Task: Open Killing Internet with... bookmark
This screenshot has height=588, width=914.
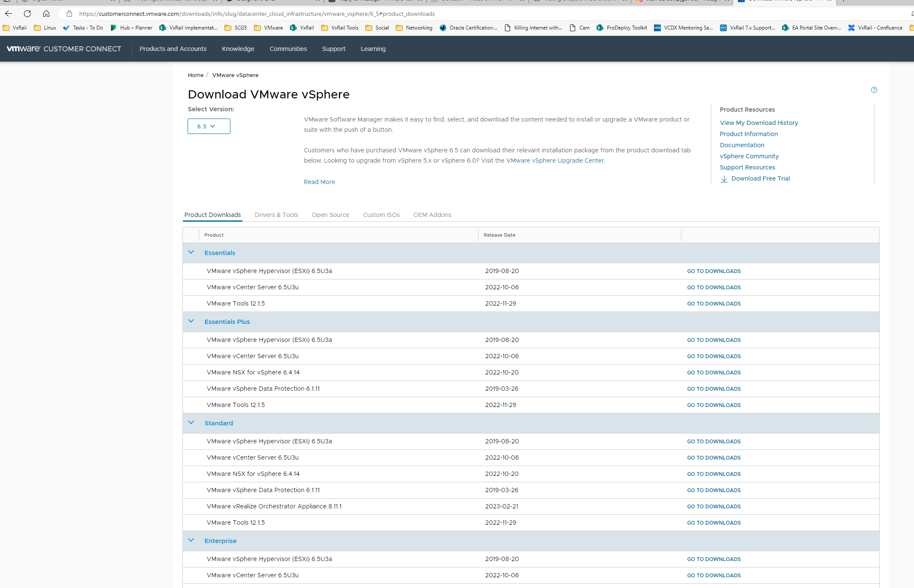Action: [533, 28]
